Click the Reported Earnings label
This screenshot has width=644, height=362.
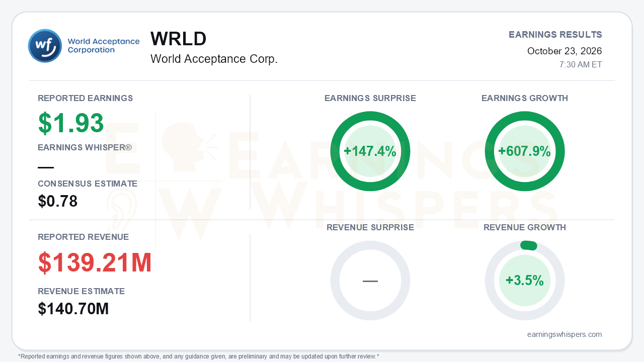coord(86,98)
